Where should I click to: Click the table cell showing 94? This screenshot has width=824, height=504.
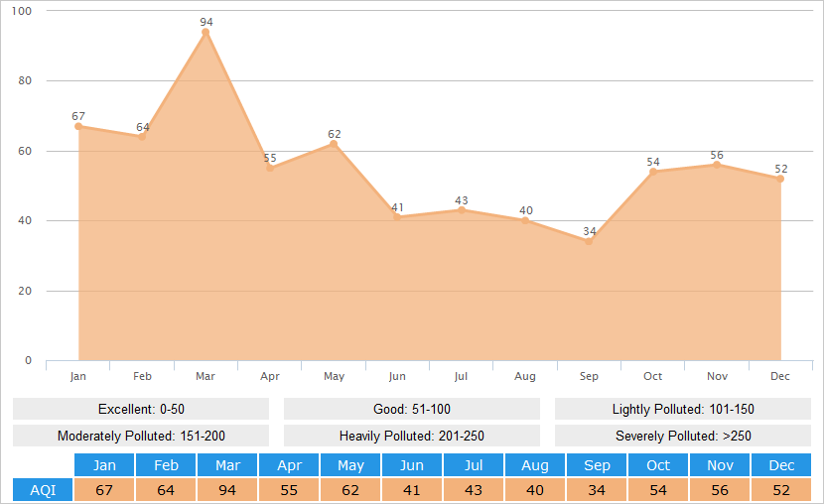point(227,490)
